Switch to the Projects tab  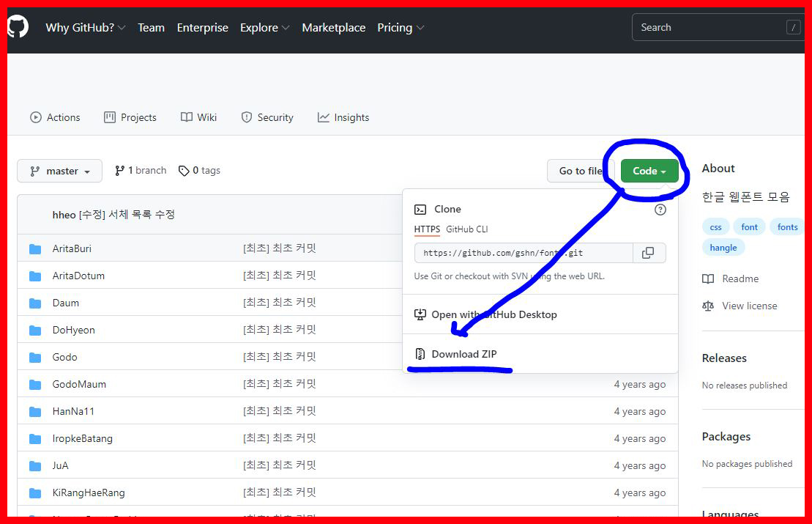pos(130,118)
